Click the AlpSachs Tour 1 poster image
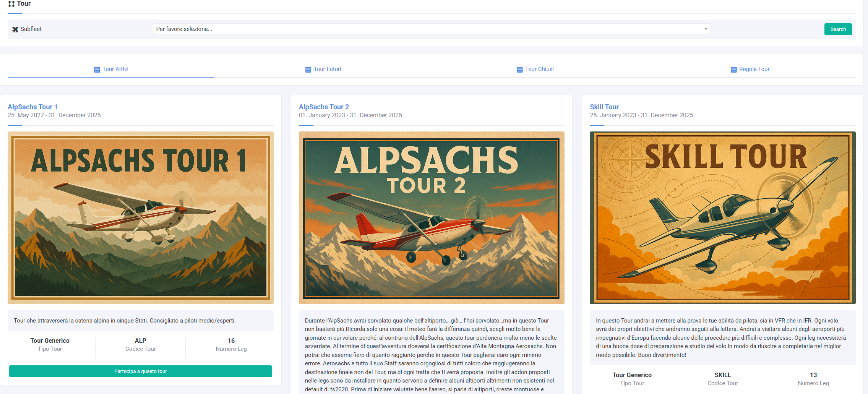 click(x=141, y=218)
